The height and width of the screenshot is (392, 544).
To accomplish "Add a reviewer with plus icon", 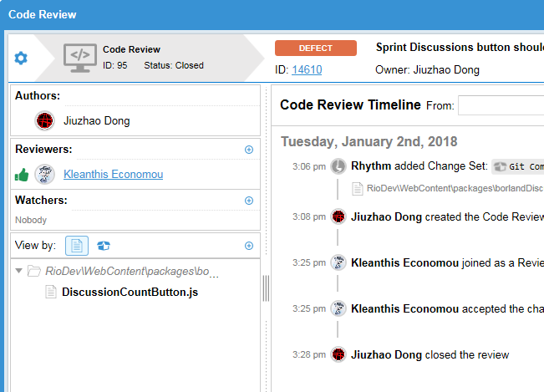I will pyautogui.click(x=248, y=150).
